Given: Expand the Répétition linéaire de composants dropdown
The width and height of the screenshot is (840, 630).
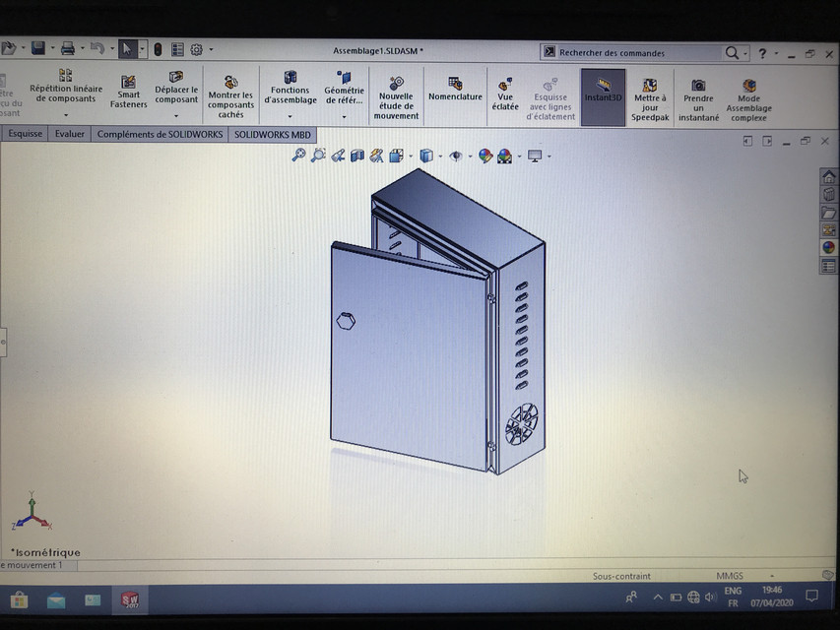Looking at the screenshot, I should pos(65,114).
